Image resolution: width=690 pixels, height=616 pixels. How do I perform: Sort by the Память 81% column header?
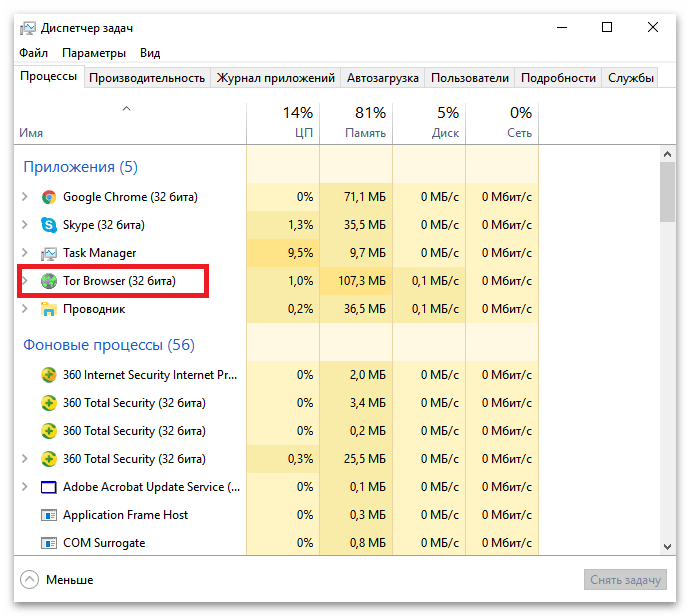coord(356,123)
